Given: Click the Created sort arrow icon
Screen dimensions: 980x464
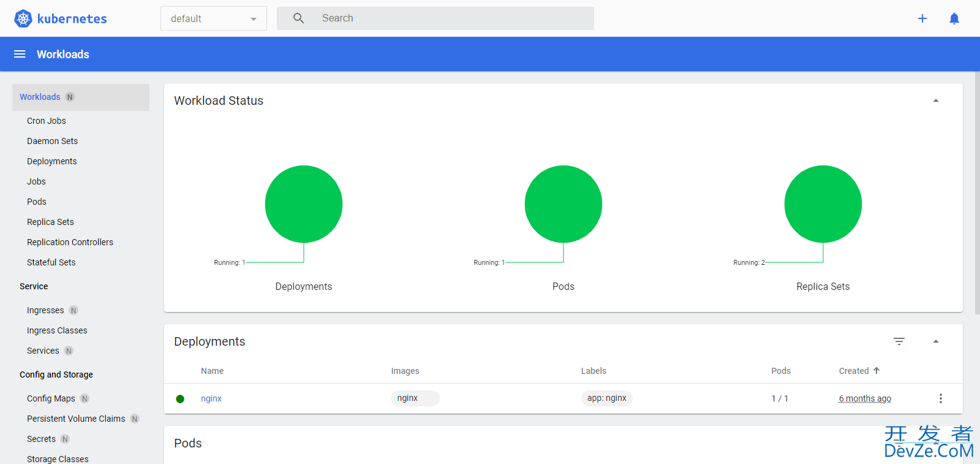Looking at the screenshot, I should pyautogui.click(x=876, y=370).
